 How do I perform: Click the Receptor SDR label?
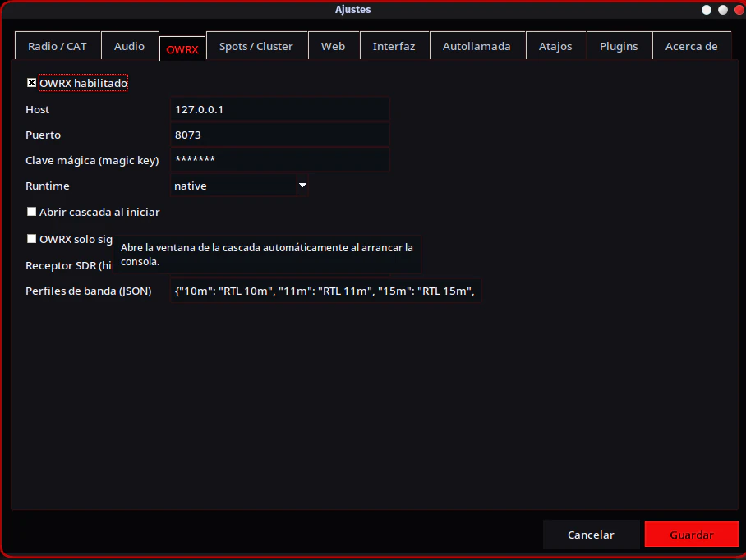pyautogui.click(x=68, y=266)
